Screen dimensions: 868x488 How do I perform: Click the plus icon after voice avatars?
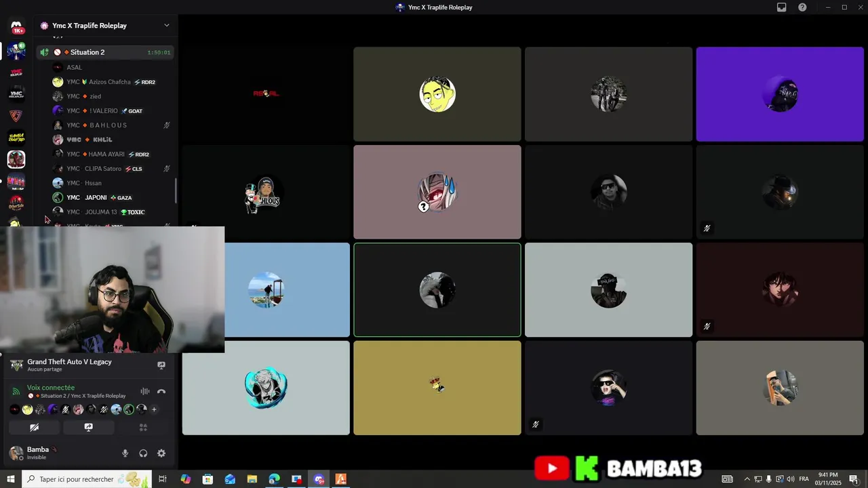coord(154,409)
